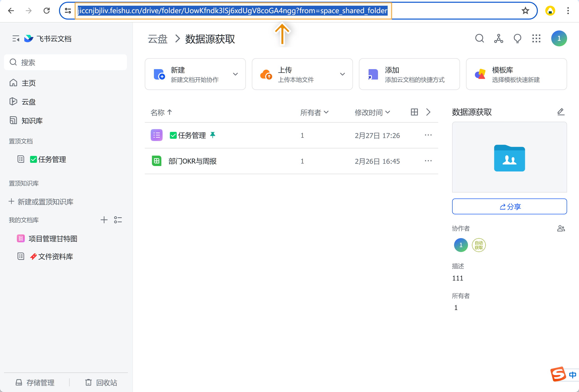Click the shared folder thumbnail preview
579x392 pixels.
click(509, 157)
